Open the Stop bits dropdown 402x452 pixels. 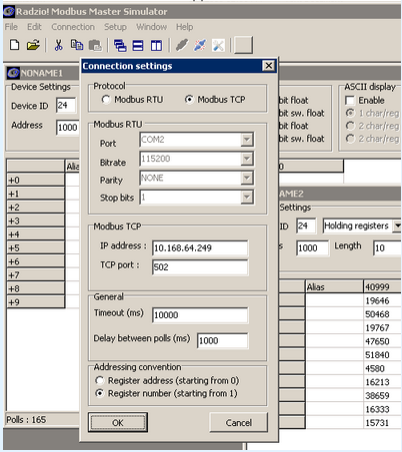[247, 197]
